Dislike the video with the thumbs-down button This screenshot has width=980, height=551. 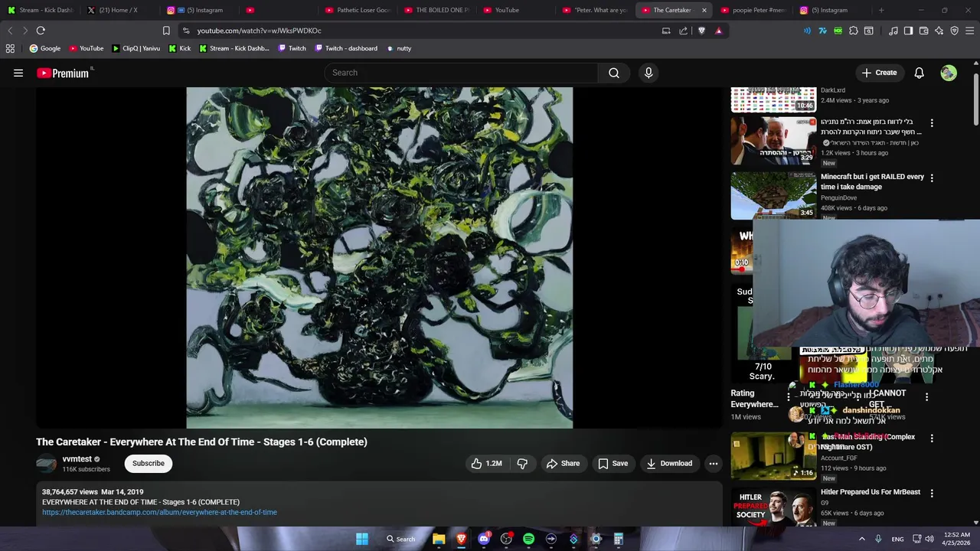[522, 463]
